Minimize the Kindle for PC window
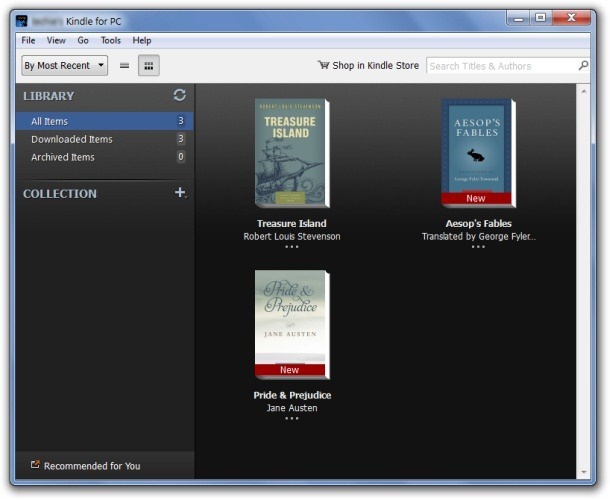The image size is (610, 500). click(x=518, y=18)
